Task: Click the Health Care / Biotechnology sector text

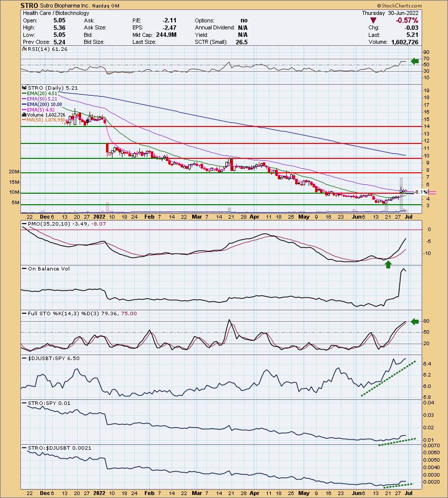Action: [x=56, y=13]
